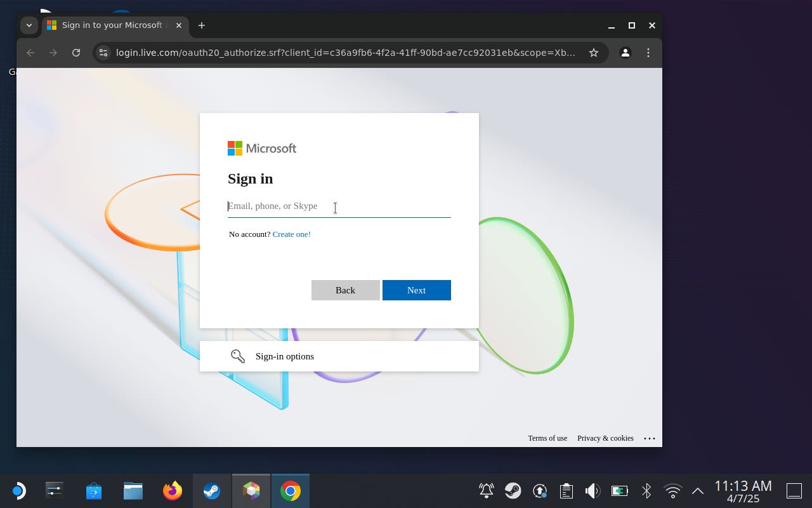Image resolution: width=812 pixels, height=508 pixels.
Task: Maximize the Chrome window
Action: (x=632, y=25)
